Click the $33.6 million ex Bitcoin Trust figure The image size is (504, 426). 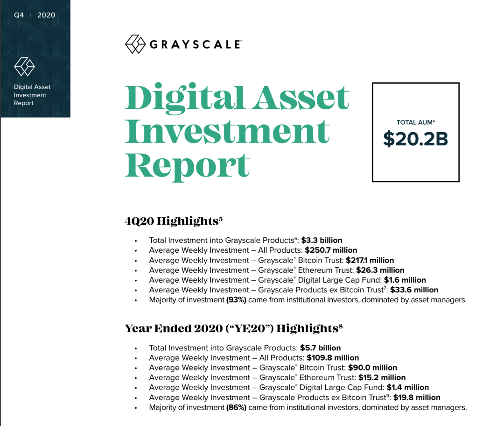pyautogui.click(x=414, y=290)
